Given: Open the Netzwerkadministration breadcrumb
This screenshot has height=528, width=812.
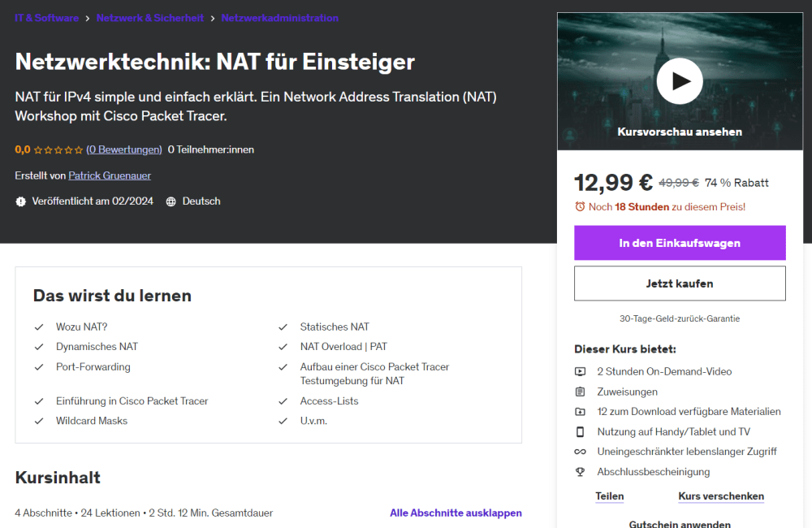Looking at the screenshot, I should point(279,18).
